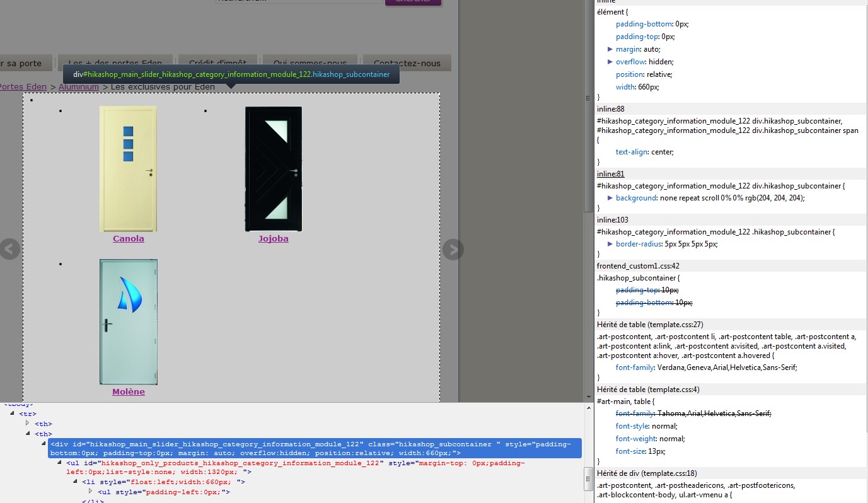
Task: Click the Verdana,Geneva font-family declaration
Action: (x=707, y=367)
